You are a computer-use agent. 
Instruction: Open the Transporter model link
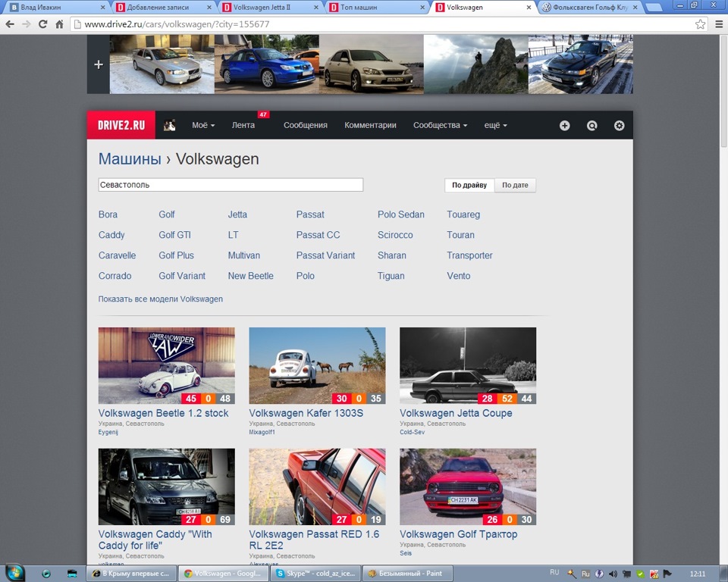click(469, 255)
